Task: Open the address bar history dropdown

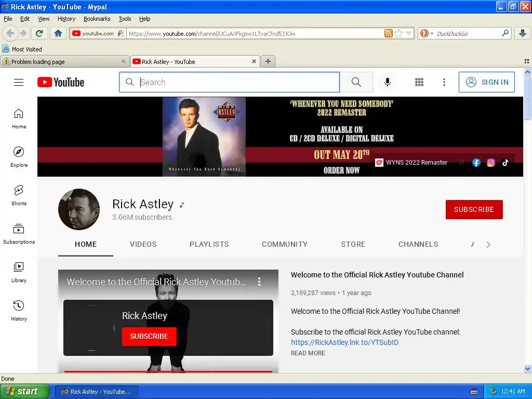Action: [x=408, y=33]
